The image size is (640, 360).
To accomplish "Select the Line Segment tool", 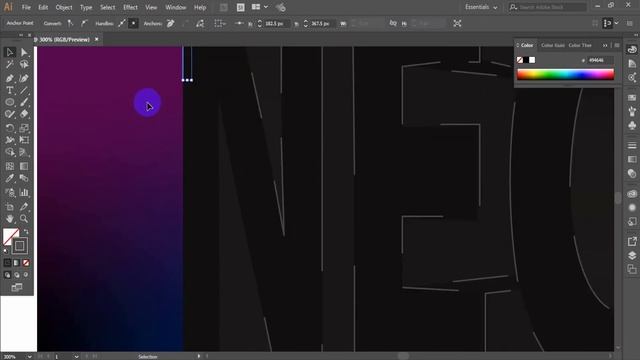I will tap(24, 90).
